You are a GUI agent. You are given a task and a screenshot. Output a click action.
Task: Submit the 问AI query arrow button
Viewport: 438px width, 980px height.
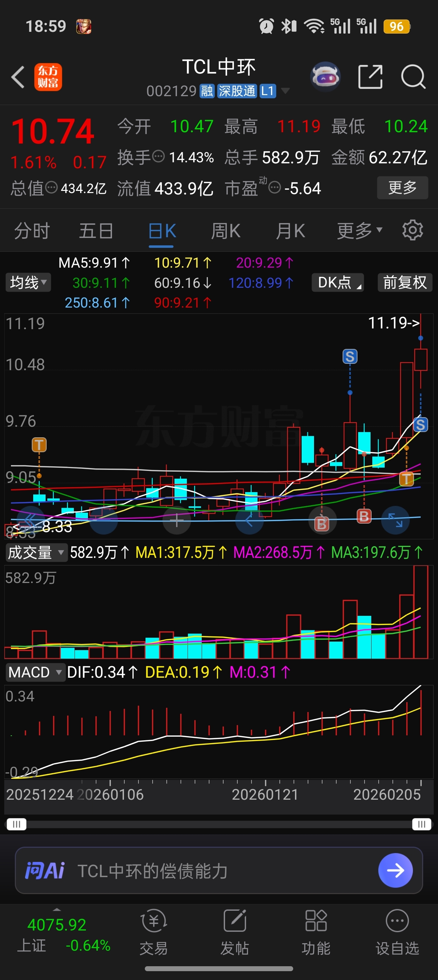pyautogui.click(x=395, y=870)
